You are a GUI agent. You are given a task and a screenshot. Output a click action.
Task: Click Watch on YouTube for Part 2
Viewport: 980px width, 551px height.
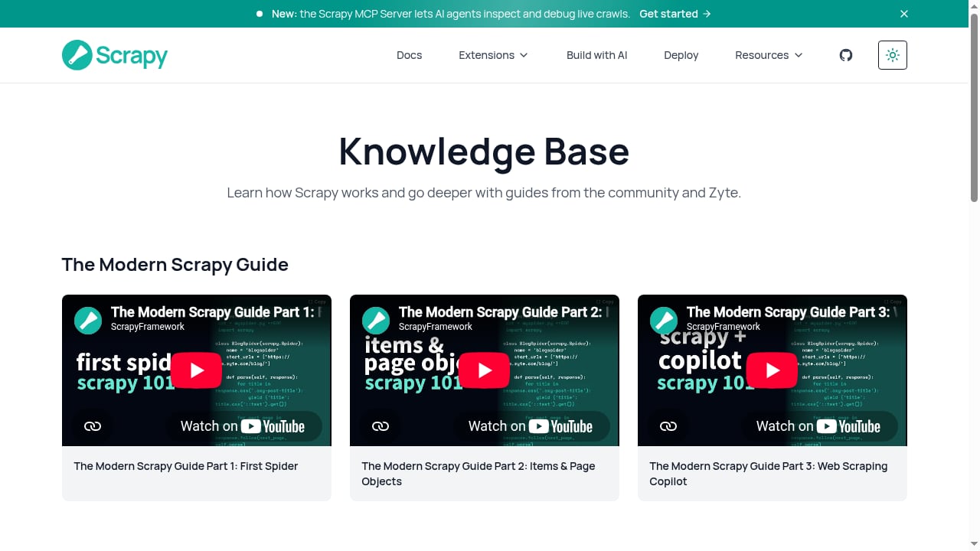pyautogui.click(x=531, y=426)
